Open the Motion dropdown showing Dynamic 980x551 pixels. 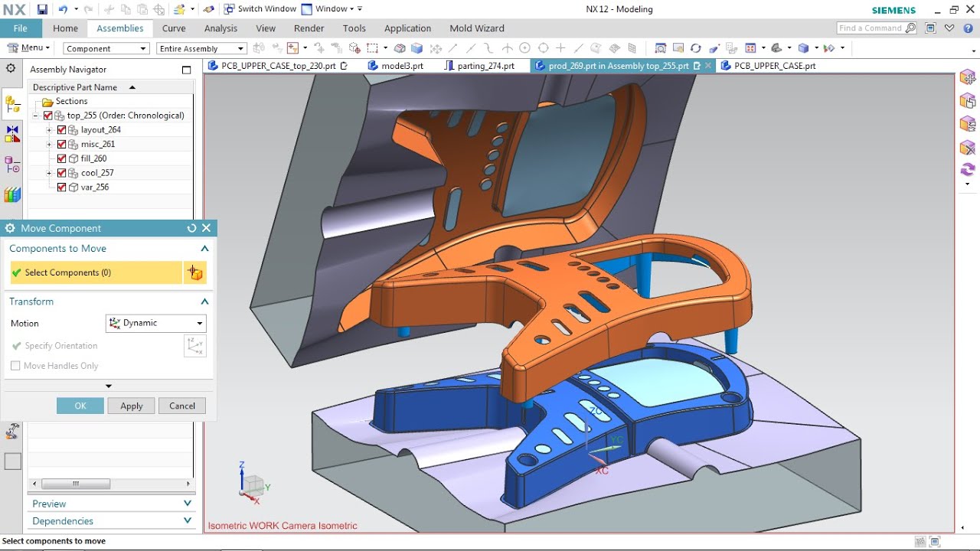pos(155,323)
